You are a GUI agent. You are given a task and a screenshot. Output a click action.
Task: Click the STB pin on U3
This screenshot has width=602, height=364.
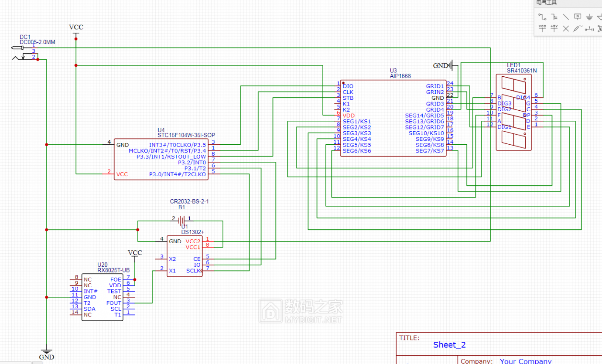348,98
